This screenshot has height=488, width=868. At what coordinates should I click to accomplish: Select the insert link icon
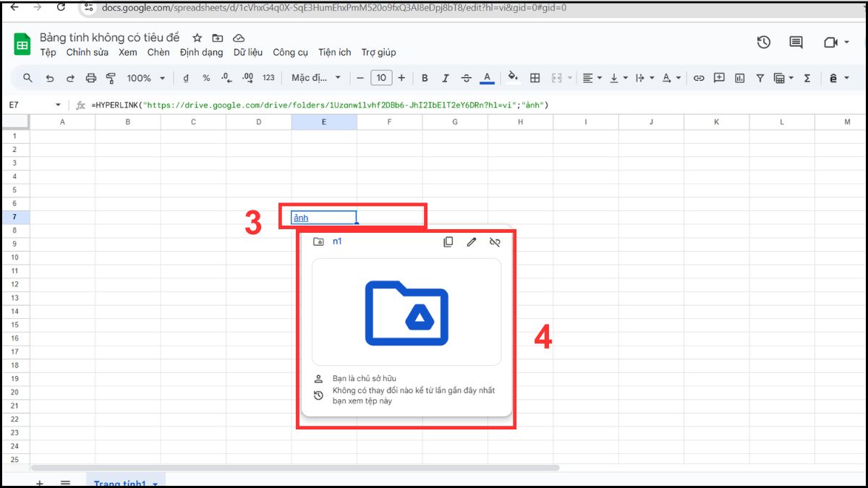[x=699, y=78]
